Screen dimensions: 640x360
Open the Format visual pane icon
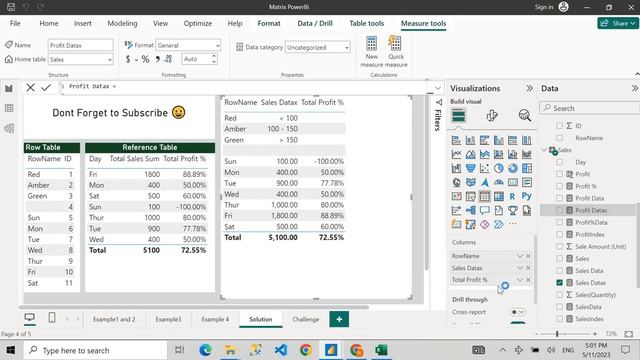pyautogui.click(x=492, y=116)
